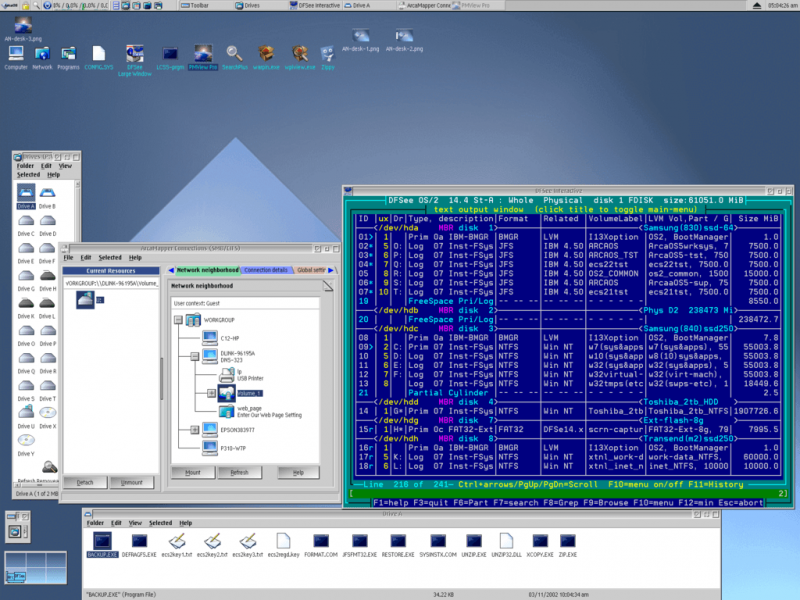
Task: Select the AN-desk-1.png image icon
Action: [x=361, y=40]
